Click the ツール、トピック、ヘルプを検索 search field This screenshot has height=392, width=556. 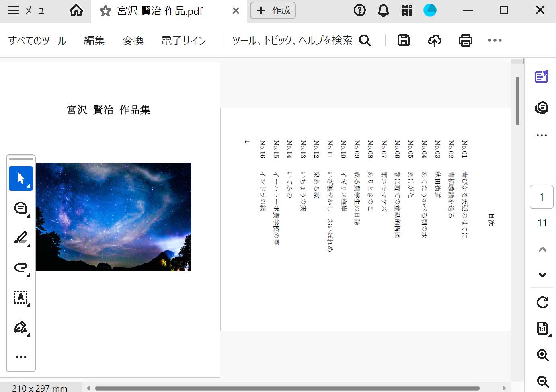pyautogui.click(x=292, y=40)
